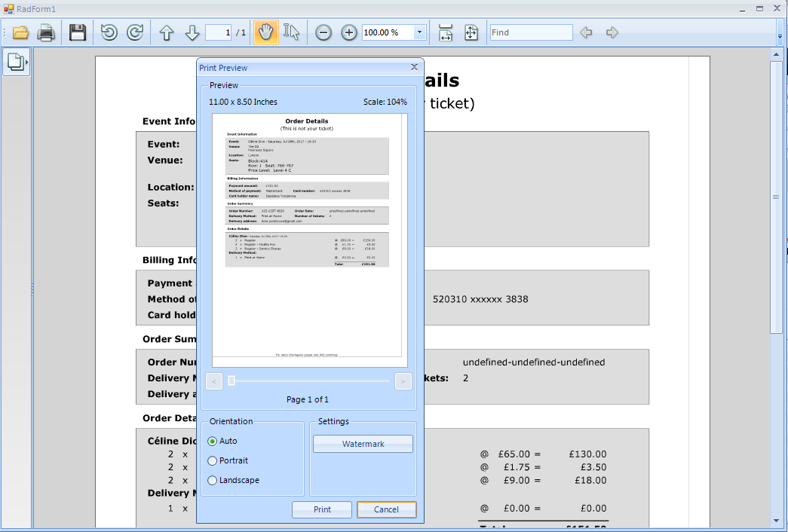Click the Save icon in the toolbar
This screenshot has width=788, height=532.
click(78, 32)
